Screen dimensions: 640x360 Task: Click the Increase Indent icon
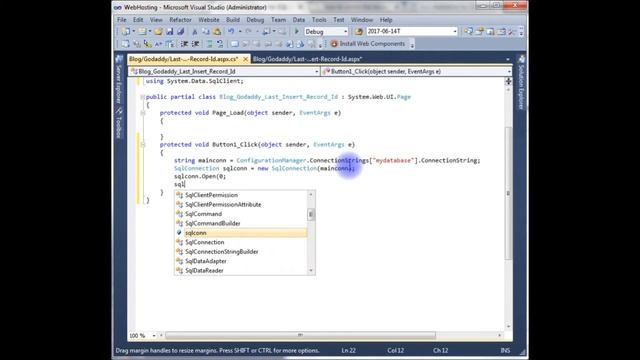(x=196, y=44)
